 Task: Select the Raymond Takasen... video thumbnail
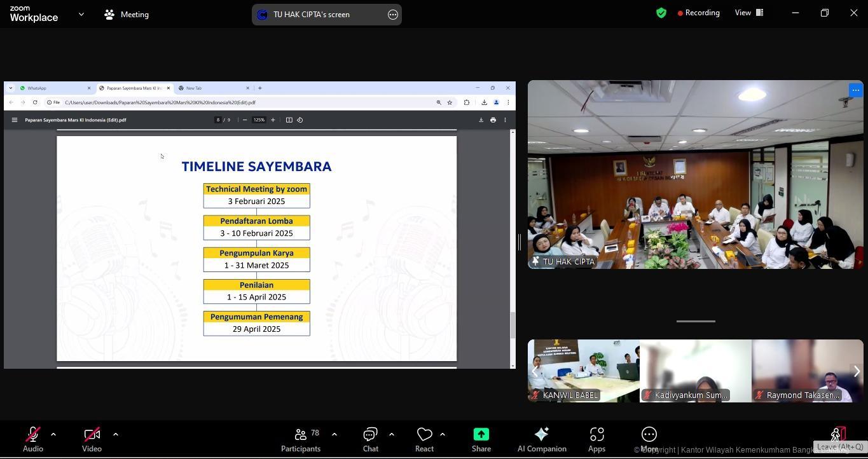[808, 371]
